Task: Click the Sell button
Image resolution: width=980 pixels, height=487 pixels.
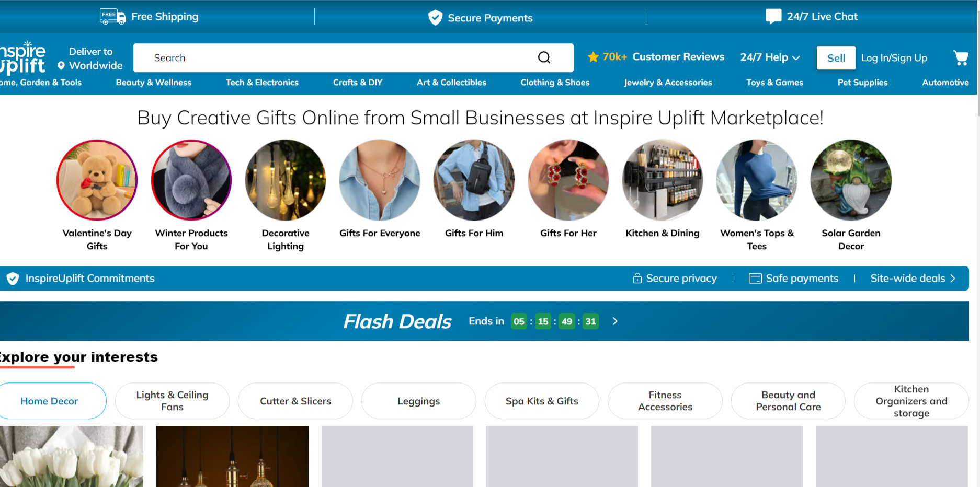Action: click(836, 58)
